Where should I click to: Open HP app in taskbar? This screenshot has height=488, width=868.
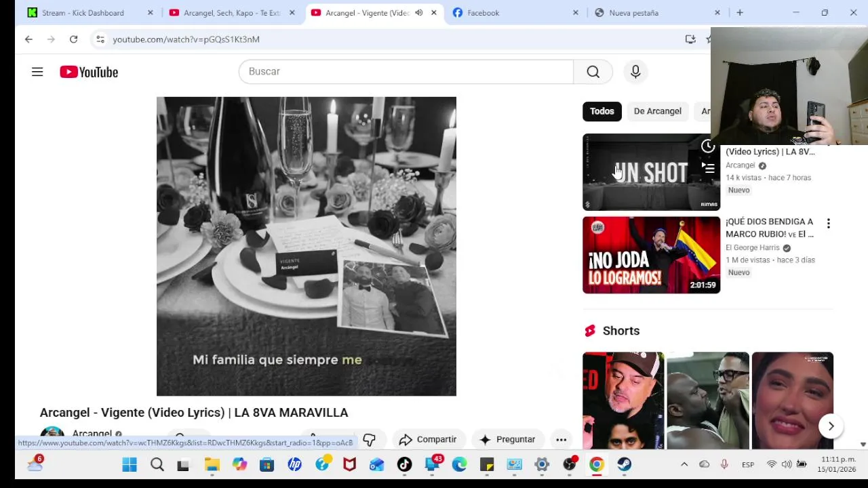click(294, 464)
